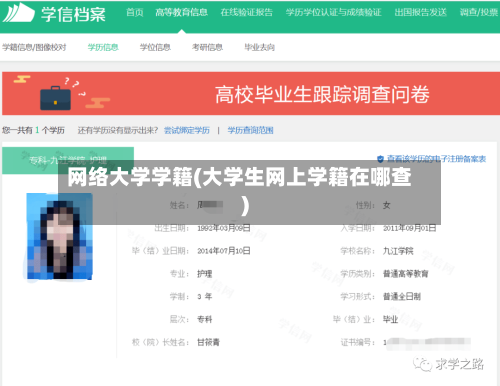This screenshot has width=500, height=386.
Task: Click the 尝试绑定学历 link
Action: point(187,130)
